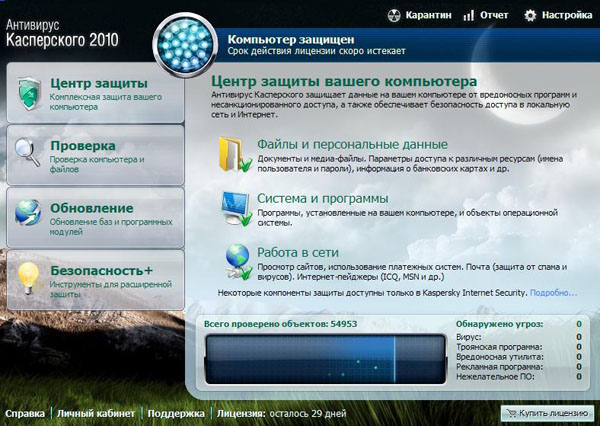This screenshot has width=600, height=426.
Task: Click the glowing protection status orb
Action: click(185, 45)
